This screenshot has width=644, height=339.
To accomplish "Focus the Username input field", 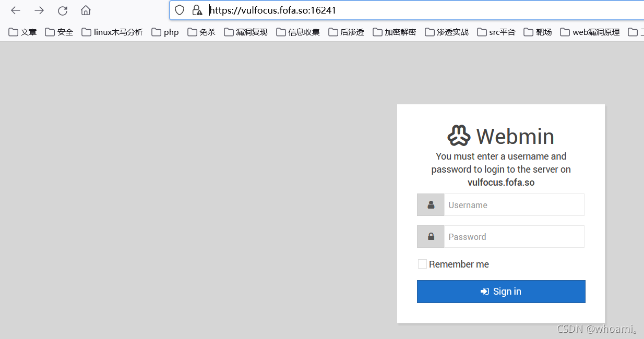I will (514, 205).
